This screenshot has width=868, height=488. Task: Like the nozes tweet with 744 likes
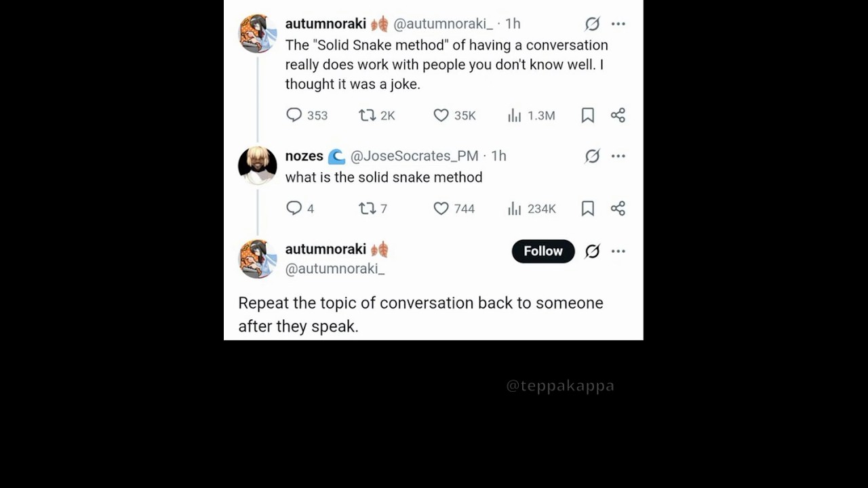coord(441,208)
